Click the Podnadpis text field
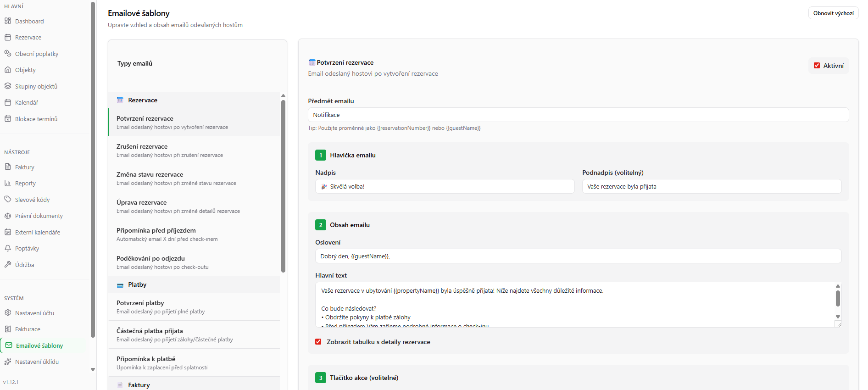 711,186
